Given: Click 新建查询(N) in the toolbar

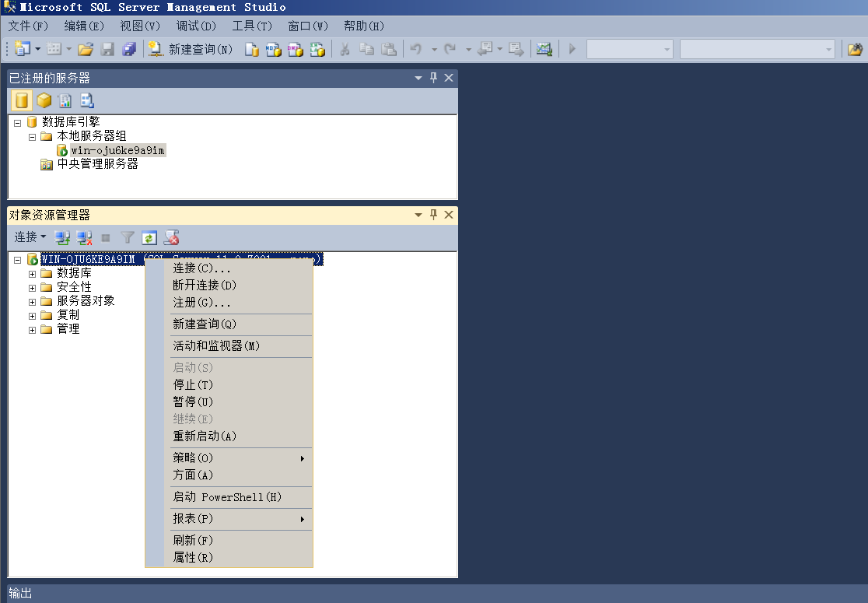Looking at the screenshot, I should [191, 49].
